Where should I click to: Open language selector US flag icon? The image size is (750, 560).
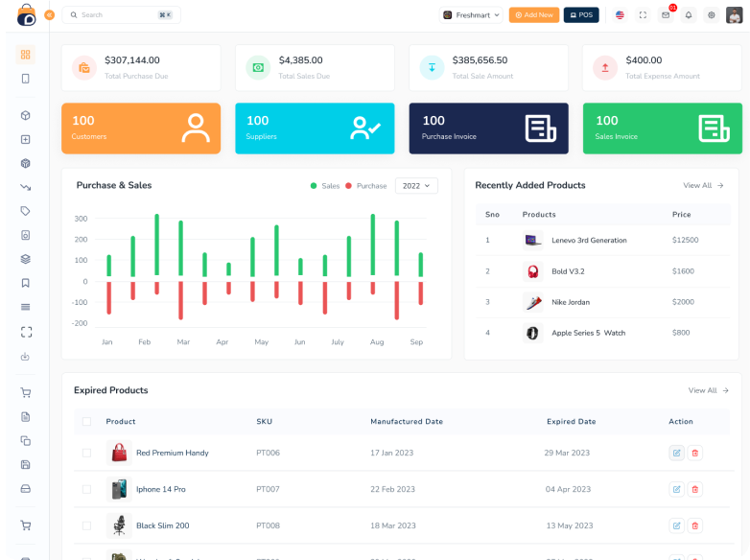620,15
